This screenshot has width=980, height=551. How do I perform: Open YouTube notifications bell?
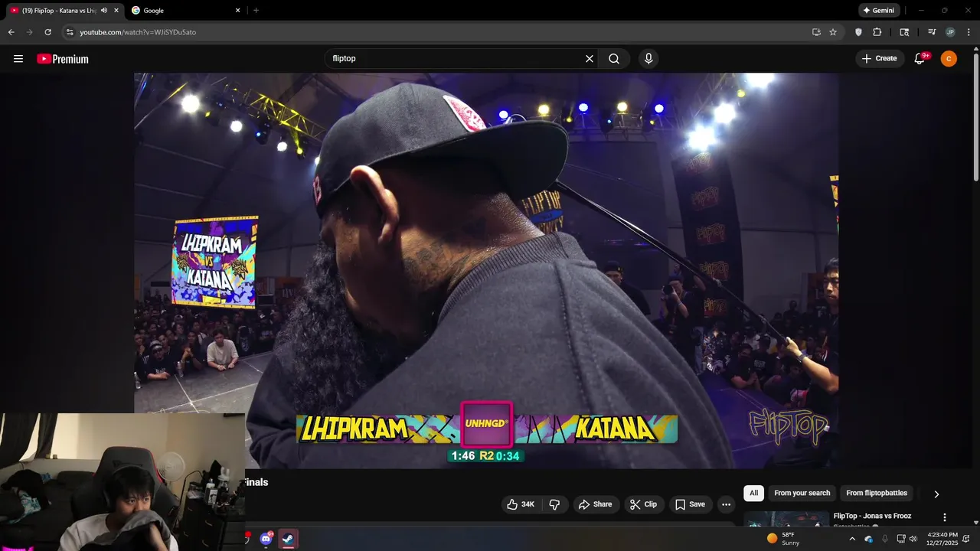click(920, 59)
